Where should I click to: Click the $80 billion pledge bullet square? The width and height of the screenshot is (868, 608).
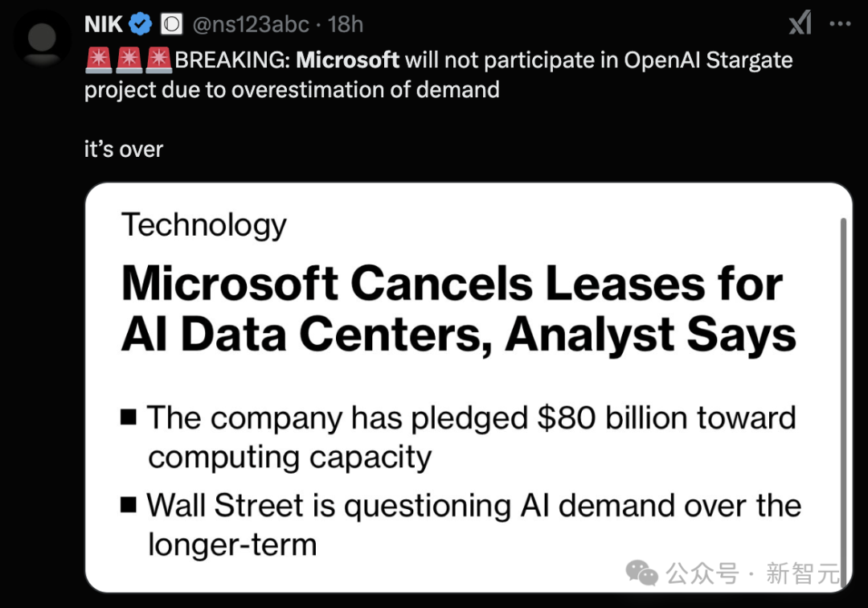pos(129,418)
